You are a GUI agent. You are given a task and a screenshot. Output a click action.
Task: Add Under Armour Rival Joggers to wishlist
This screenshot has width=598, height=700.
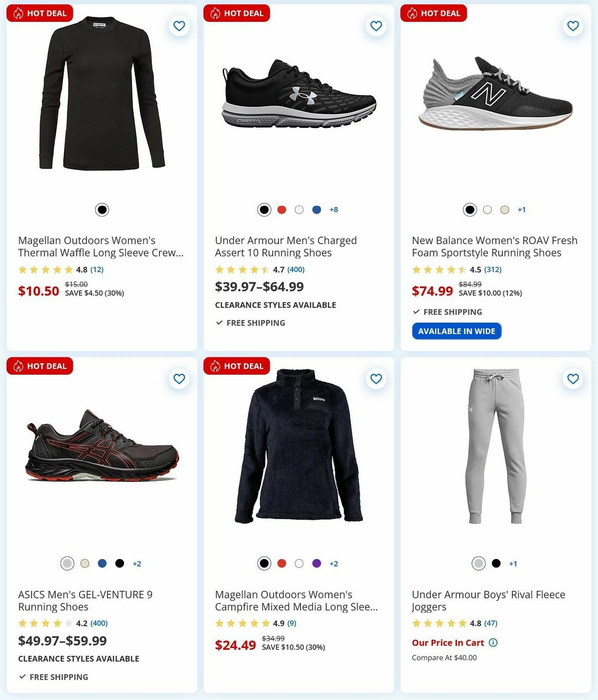click(x=572, y=379)
